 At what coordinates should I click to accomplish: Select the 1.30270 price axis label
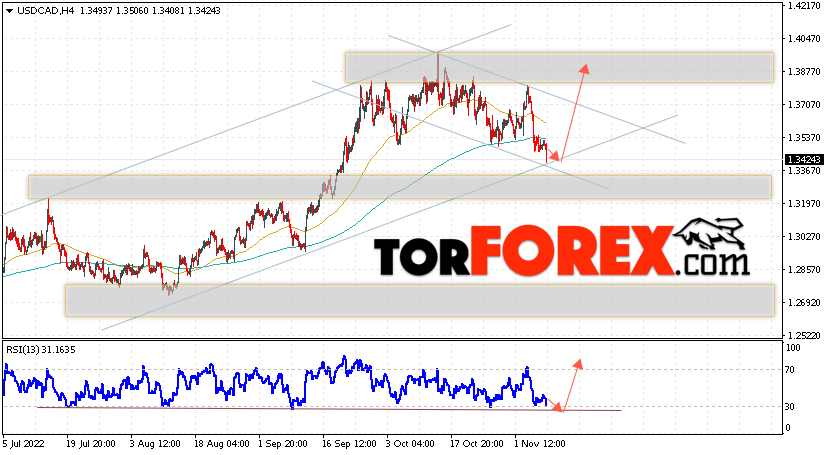coord(803,237)
